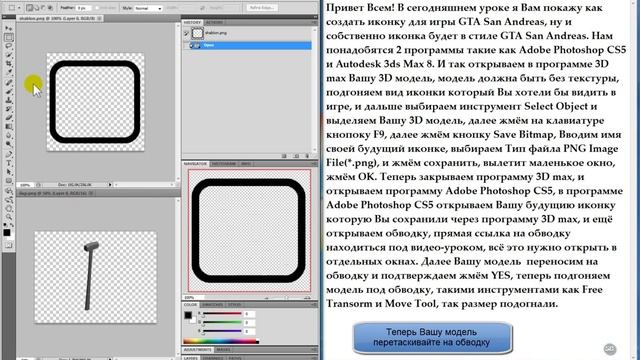Open the shablon.png status bar arrow menu

(110, 184)
